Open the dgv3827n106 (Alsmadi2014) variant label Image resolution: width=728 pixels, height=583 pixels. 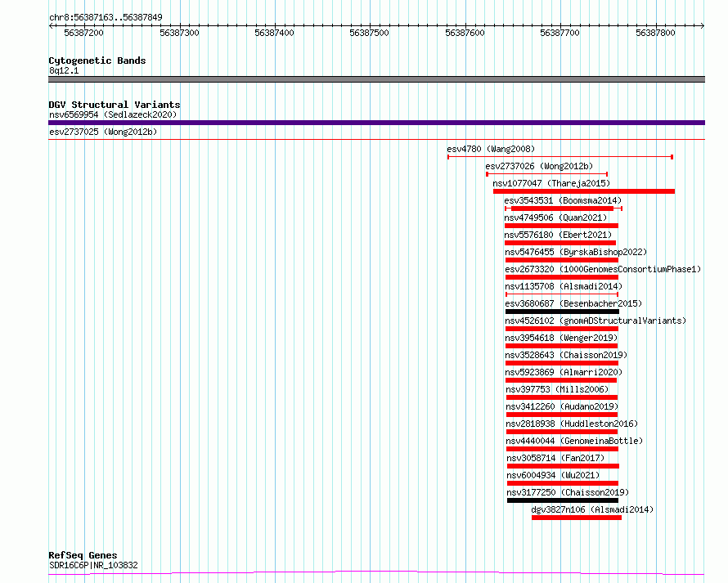coord(592,509)
